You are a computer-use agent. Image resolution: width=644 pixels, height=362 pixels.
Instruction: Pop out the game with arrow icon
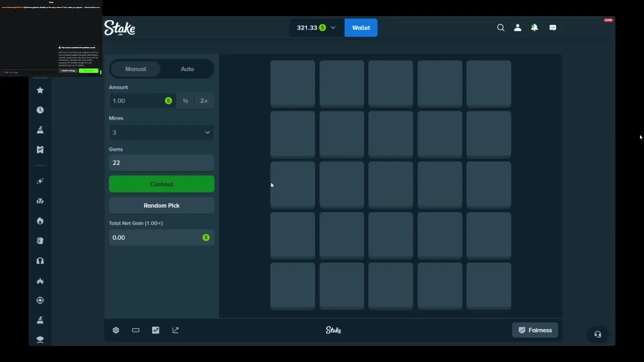(x=176, y=330)
